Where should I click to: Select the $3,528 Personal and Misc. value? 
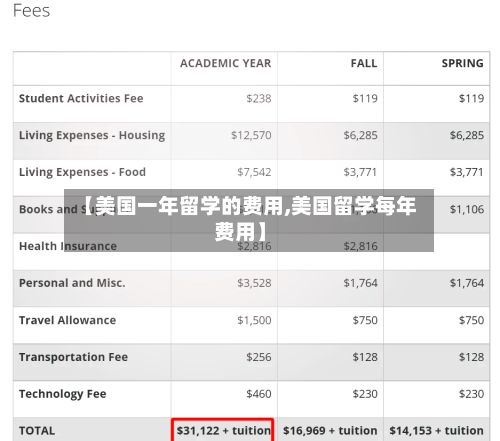(254, 283)
